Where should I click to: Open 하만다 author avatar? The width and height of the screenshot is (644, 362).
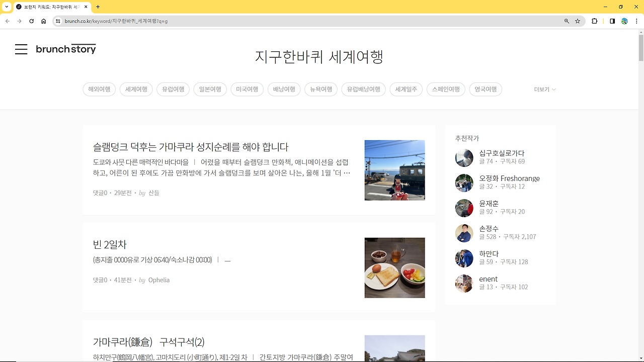tap(464, 258)
